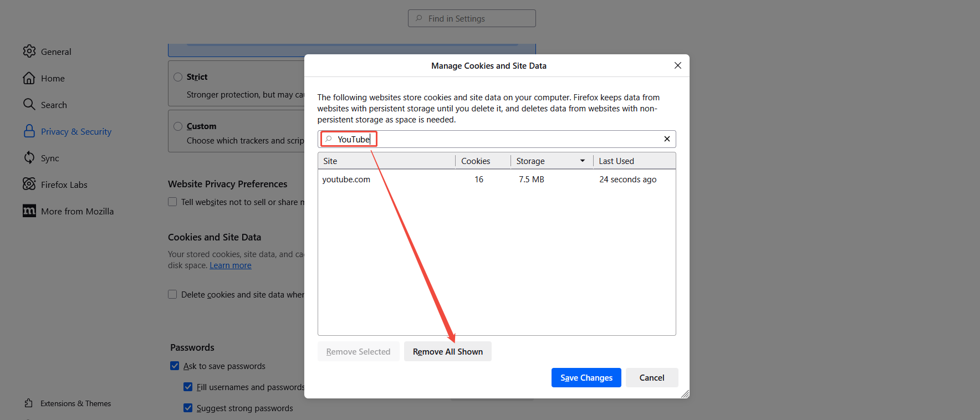Click Cancel button in dialog
The width and height of the screenshot is (980, 420).
coord(652,377)
